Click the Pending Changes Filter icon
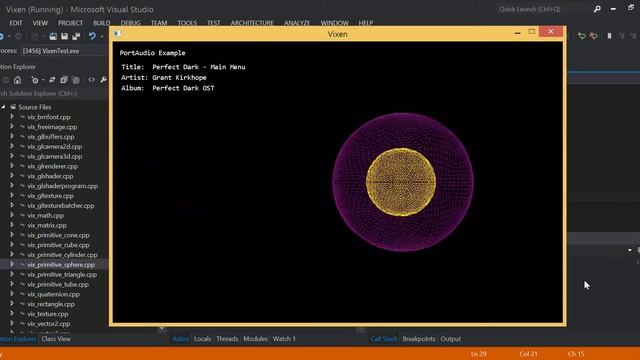 tap(35, 80)
